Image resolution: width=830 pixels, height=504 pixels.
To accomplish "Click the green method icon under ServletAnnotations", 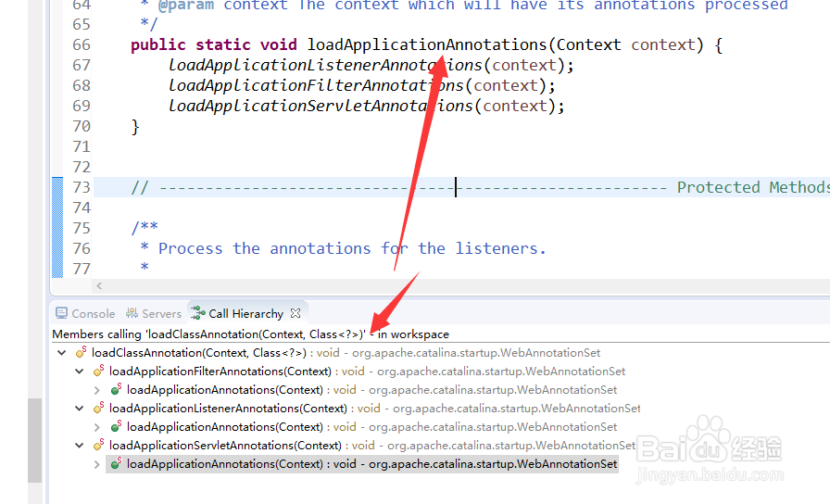I will point(116,463).
